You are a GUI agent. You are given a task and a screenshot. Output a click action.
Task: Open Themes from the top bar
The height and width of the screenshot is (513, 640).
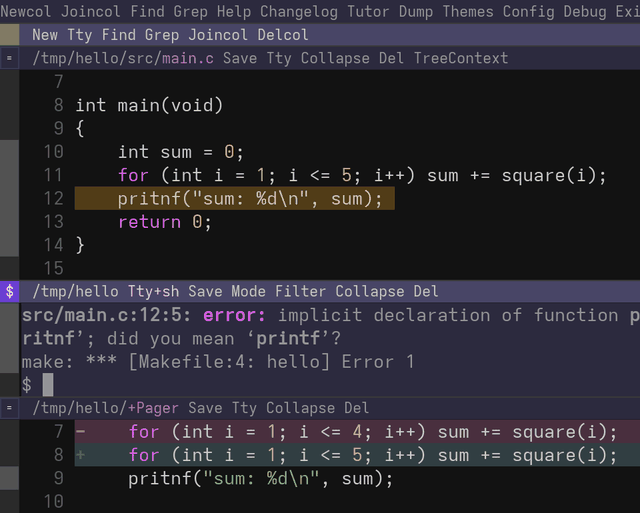468,11
